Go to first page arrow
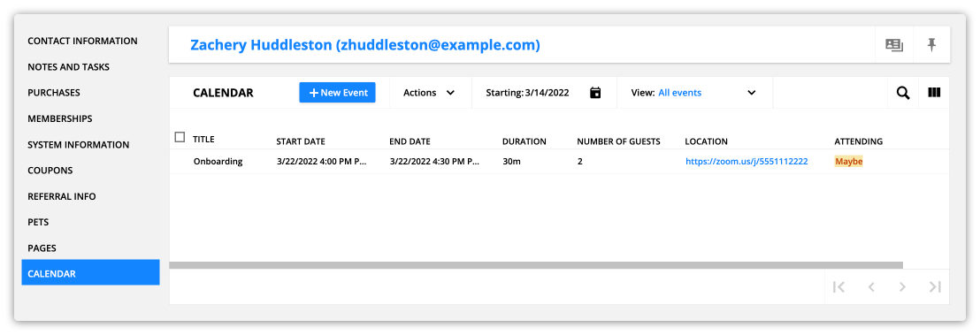The width and height of the screenshot is (980, 335). [838, 287]
